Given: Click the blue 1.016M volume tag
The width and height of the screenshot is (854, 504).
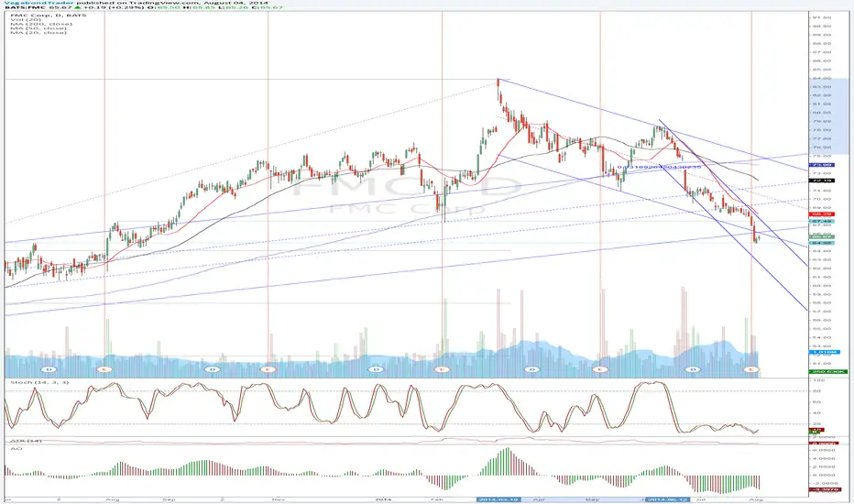Looking at the screenshot, I should point(825,352).
